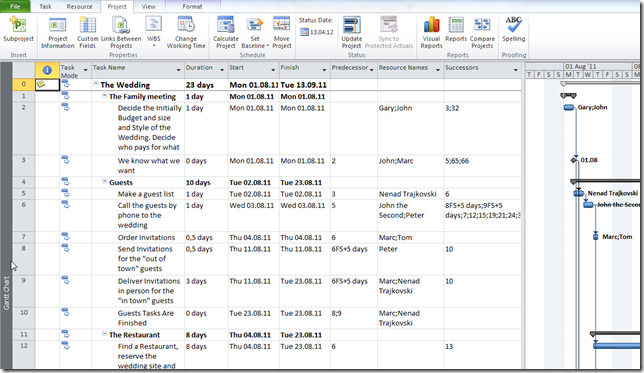Click 'Make a guest list' task name
The image size is (644, 373).
click(x=146, y=194)
